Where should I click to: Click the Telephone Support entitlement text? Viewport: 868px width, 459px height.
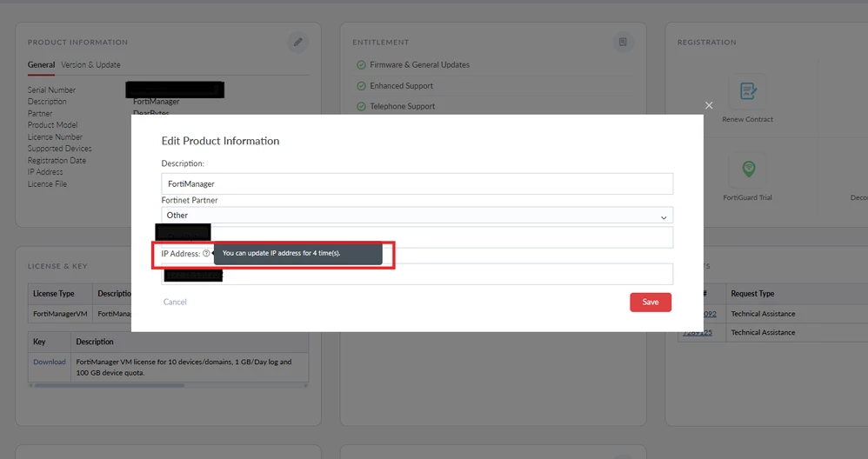(403, 106)
